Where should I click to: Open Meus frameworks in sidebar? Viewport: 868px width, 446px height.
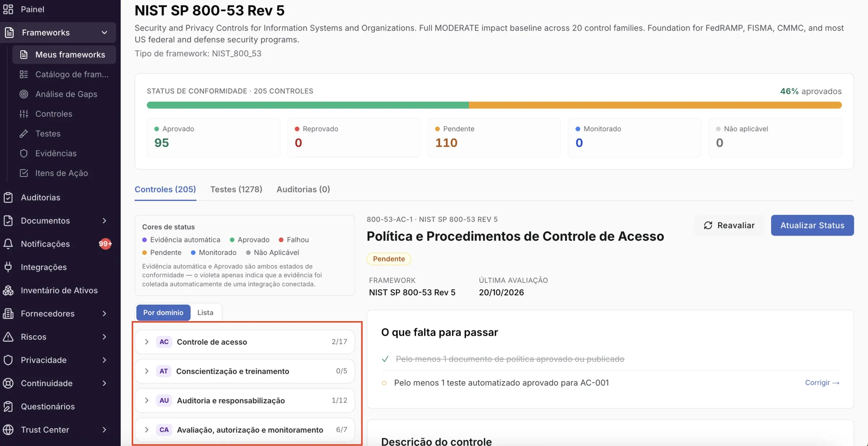[64, 54]
